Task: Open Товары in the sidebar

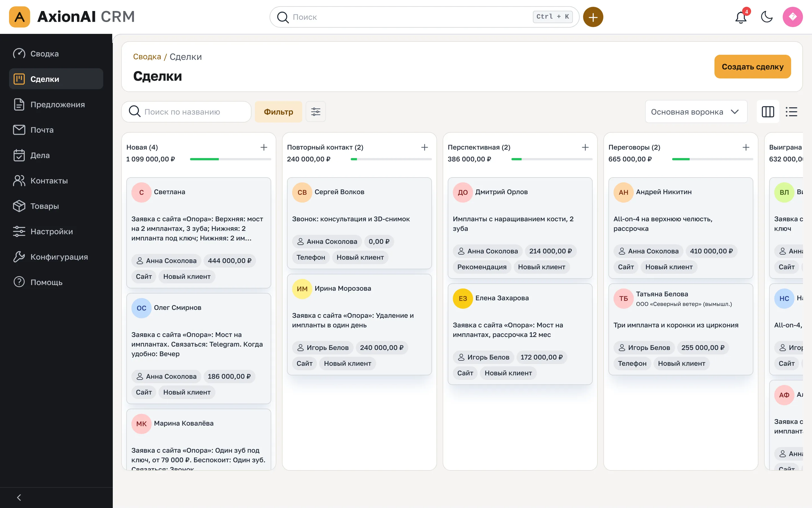Action: [56, 206]
